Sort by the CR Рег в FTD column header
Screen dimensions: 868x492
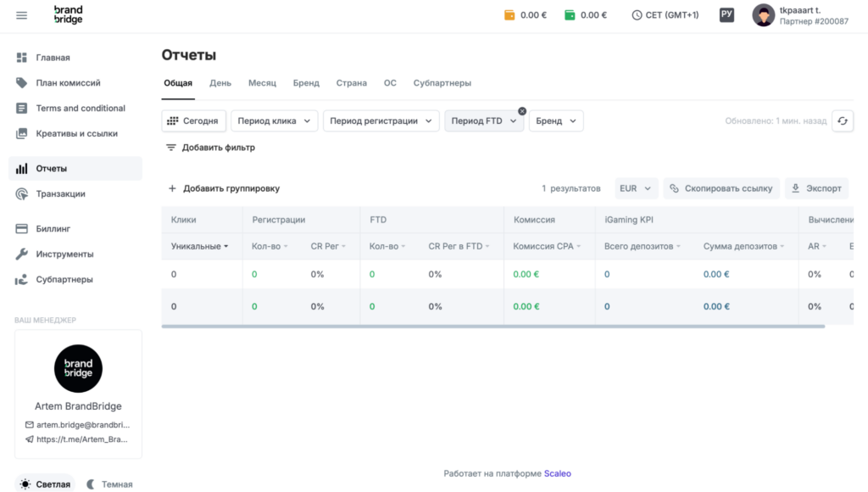point(459,246)
